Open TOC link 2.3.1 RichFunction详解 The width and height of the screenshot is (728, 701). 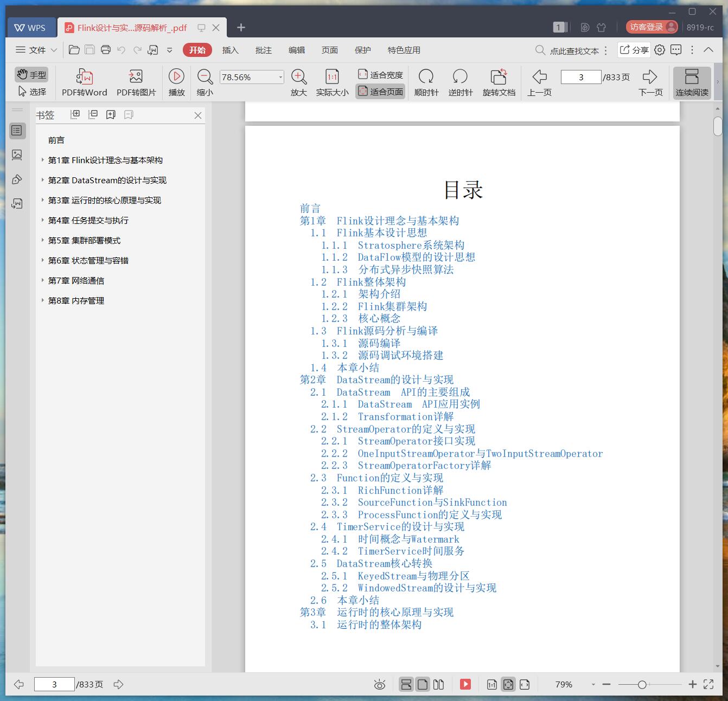(x=382, y=490)
